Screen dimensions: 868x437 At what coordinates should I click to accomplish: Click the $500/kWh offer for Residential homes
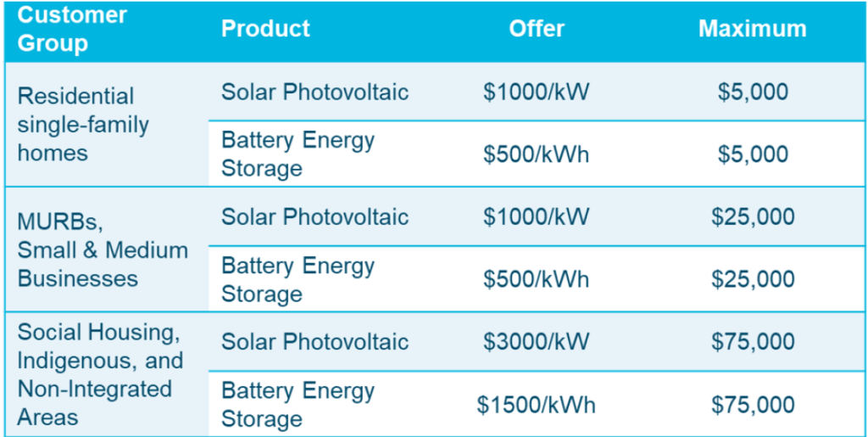tap(537, 154)
